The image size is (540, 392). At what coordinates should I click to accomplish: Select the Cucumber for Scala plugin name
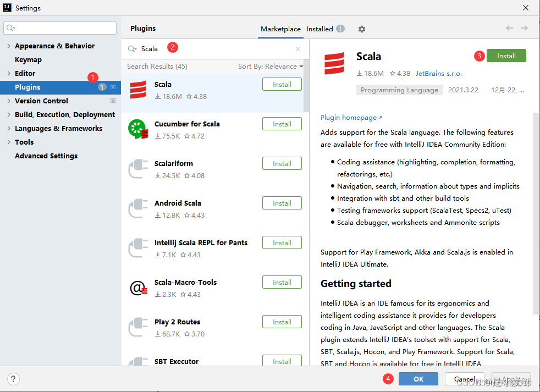187,124
